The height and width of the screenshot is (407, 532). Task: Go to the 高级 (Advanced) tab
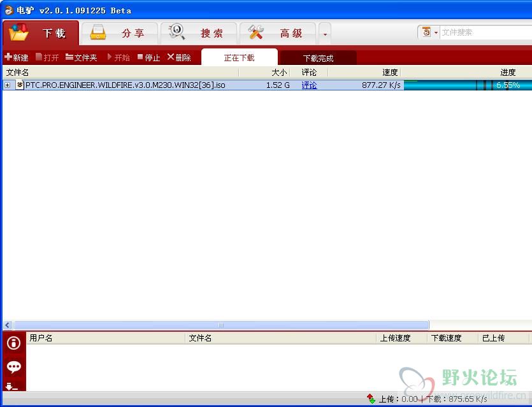pyautogui.click(x=278, y=33)
